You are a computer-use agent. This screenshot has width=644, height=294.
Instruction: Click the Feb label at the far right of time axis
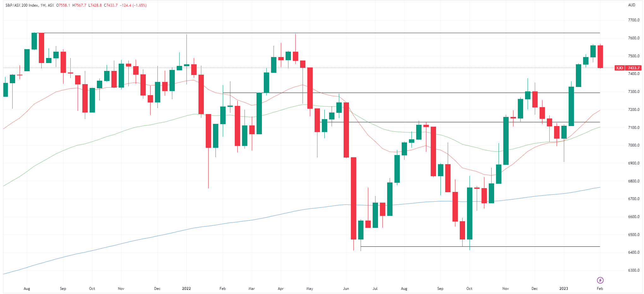point(600,289)
